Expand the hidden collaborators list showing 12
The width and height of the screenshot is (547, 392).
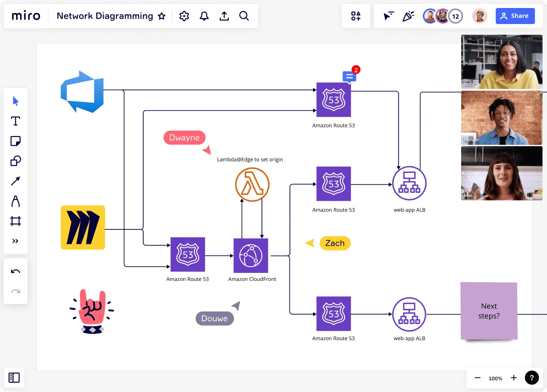point(455,16)
